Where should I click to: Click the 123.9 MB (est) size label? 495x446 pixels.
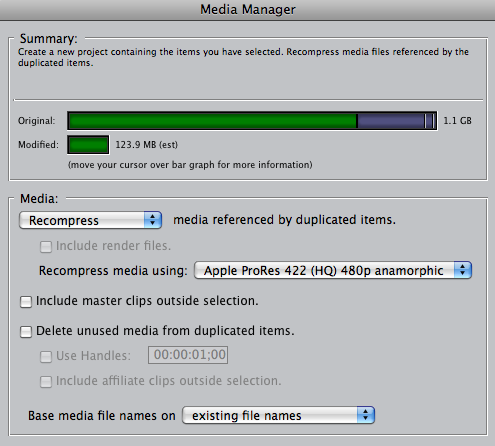pyautogui.click(x=147, y=145)
